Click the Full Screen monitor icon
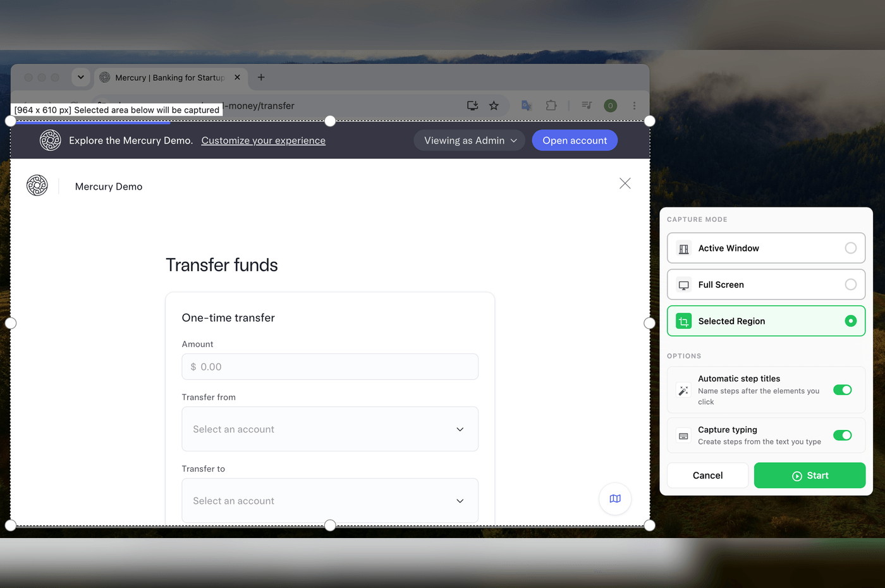Viewport: 885px width, 588px height. coord(684,285)
